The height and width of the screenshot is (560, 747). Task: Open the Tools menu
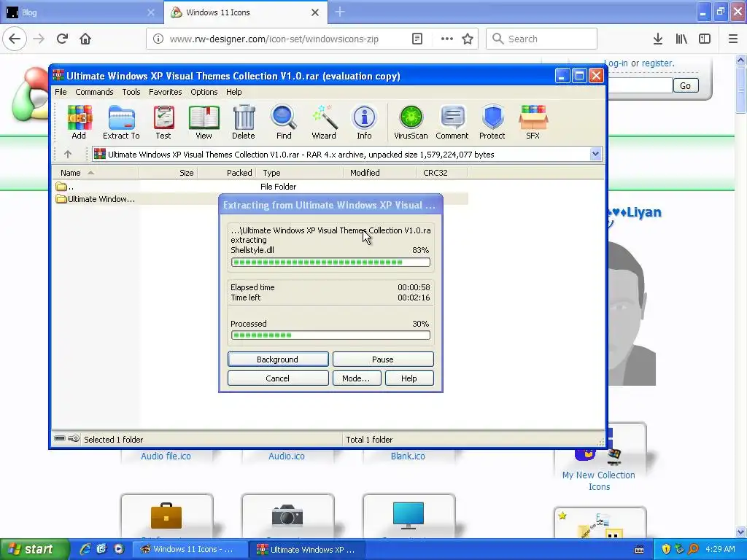tap(131, 92)
